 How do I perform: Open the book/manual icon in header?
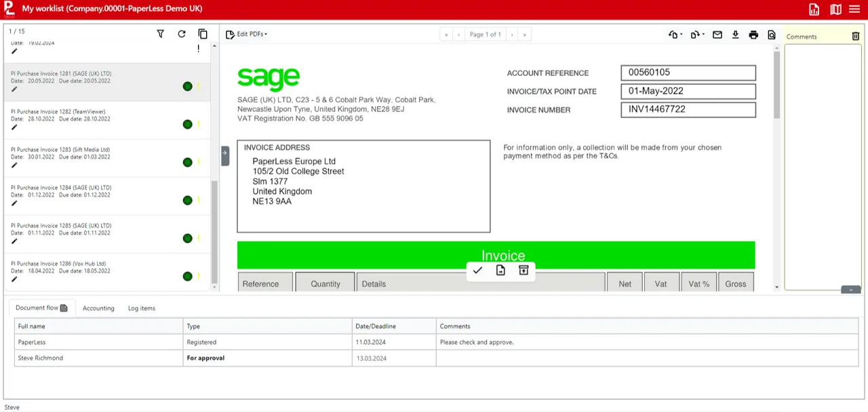tap(835, 9)
